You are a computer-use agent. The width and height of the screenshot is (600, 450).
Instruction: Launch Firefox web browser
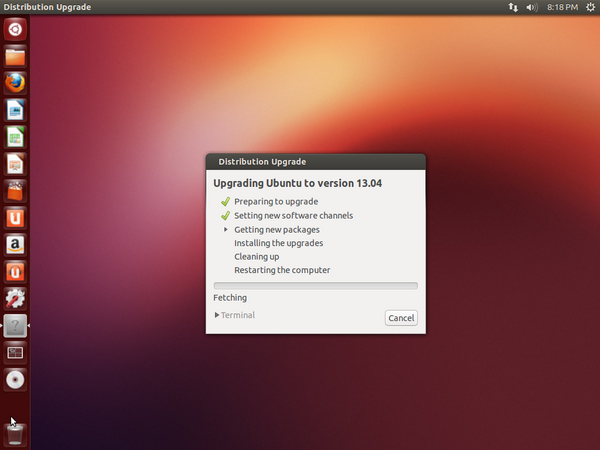coord(15,83)
